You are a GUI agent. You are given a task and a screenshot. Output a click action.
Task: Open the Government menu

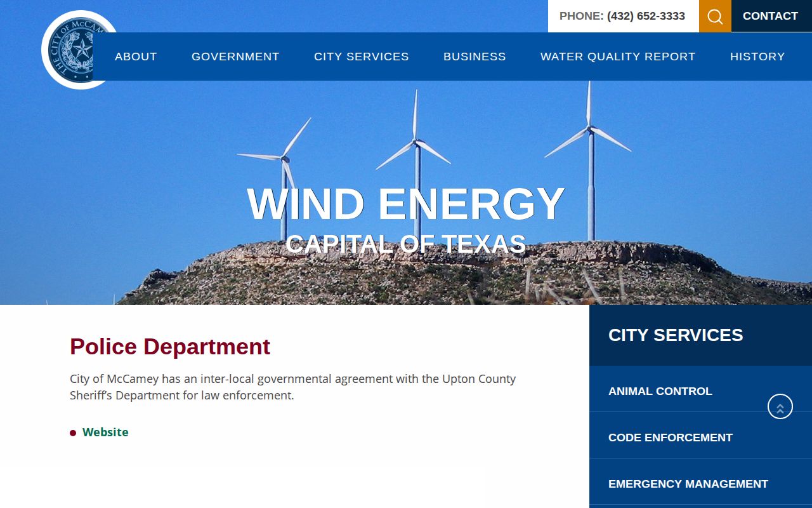click(x=235, y=57)
